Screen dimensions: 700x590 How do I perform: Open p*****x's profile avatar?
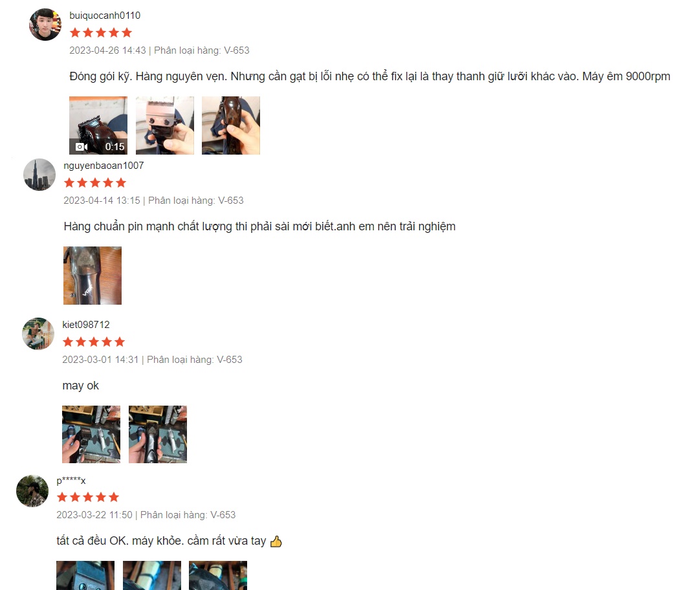(x=32, y=491)
